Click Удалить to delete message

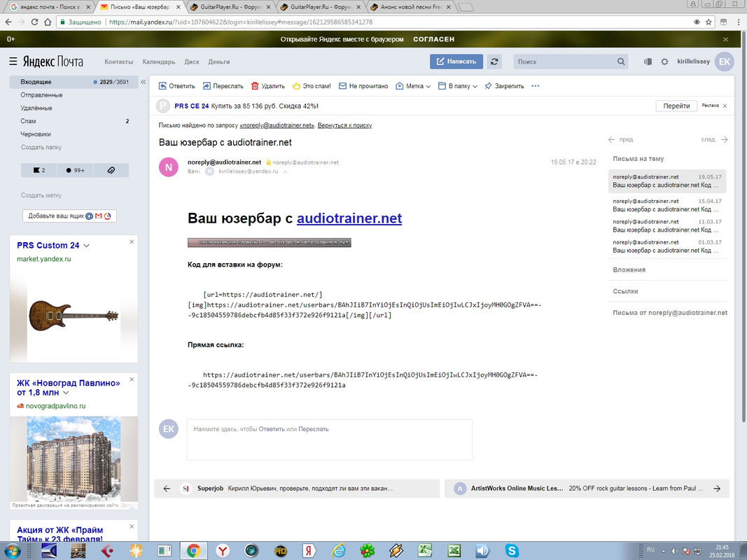tap(267, 86)
